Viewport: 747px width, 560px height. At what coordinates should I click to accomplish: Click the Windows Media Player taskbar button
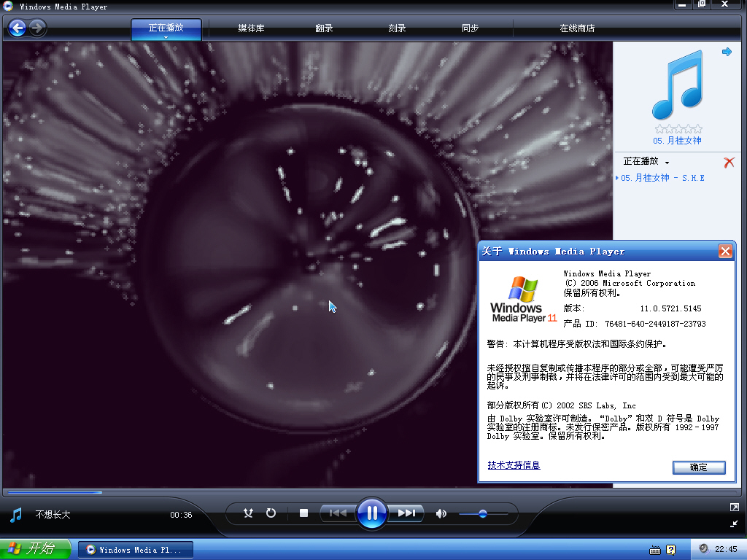(x=135, y=550)
